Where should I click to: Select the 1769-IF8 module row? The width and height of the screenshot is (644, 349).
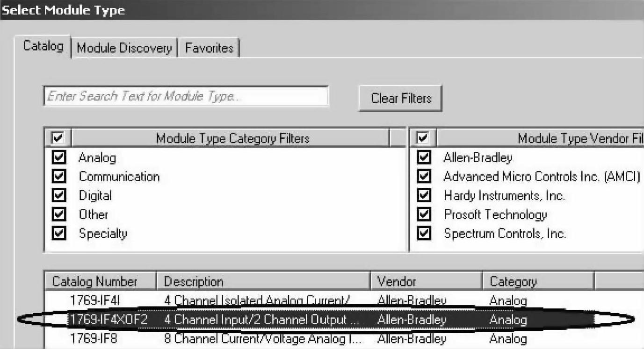click(319, 339)
